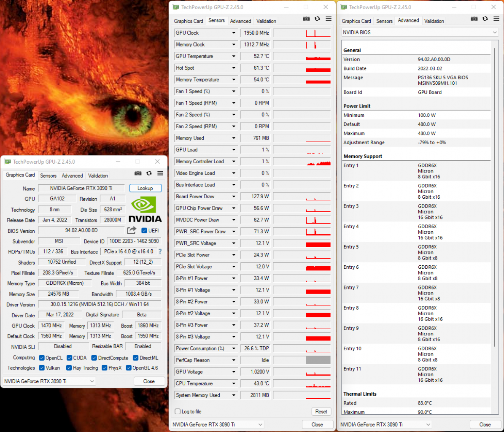Click GPU-Z app icon in Graphics Card title bar
The image size is (504, 432).
click(8, 162)
